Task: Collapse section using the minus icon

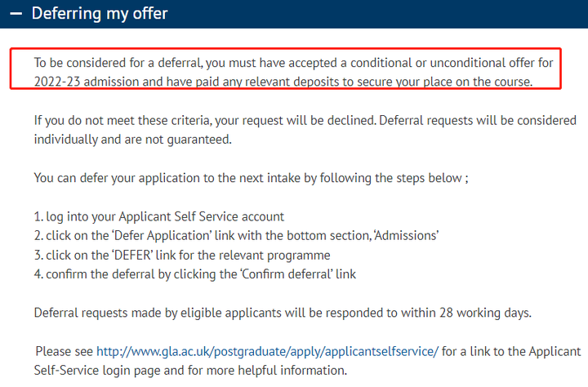Action: pyautogui.click(x=16, y=14)
